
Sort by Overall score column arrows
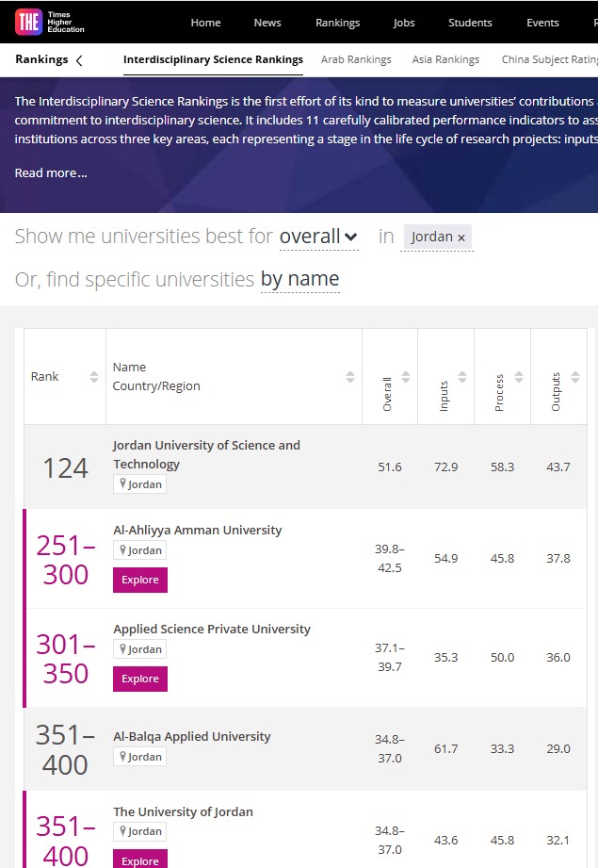click(x=406, y=377)
